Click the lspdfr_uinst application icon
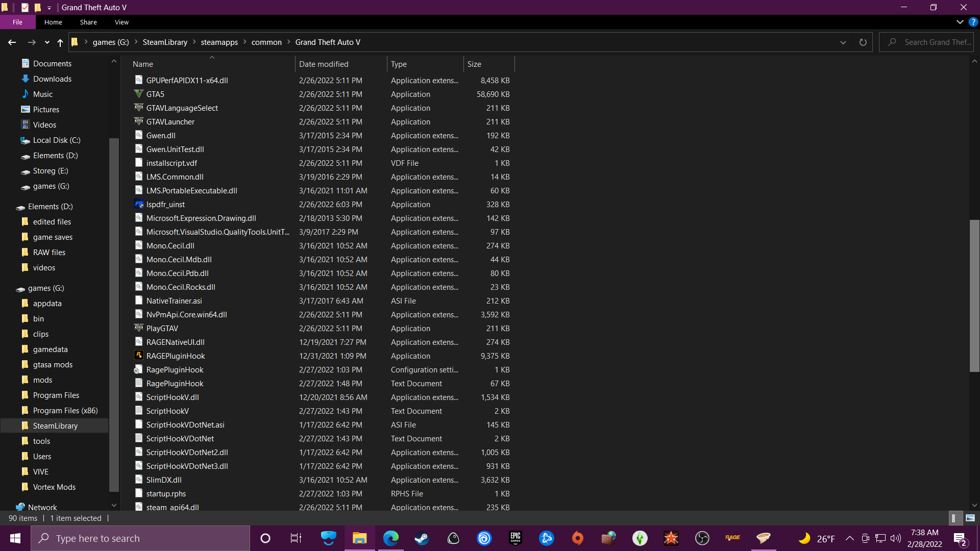 pos(138,204)
